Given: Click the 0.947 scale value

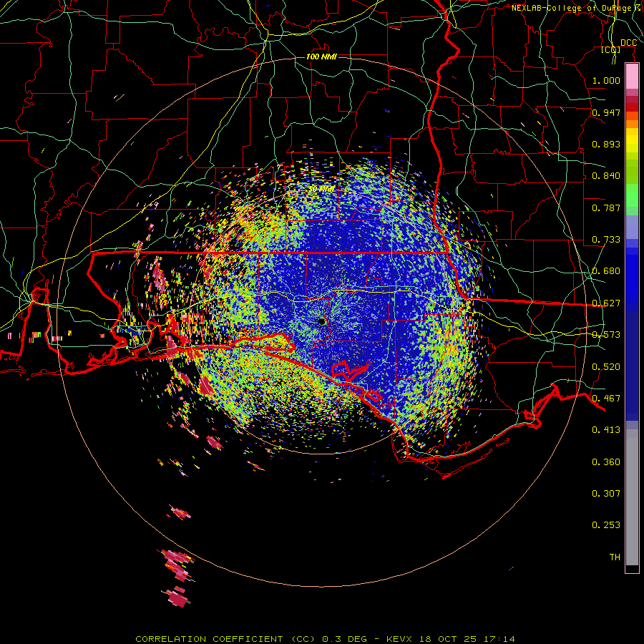Looking at the screenshot, I should tap(606, 112).
